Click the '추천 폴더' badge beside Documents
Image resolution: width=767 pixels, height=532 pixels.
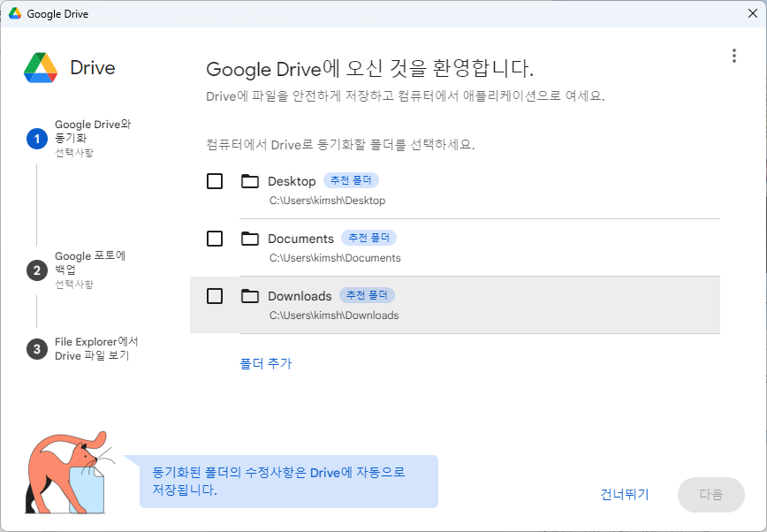(x=369, y=239)
